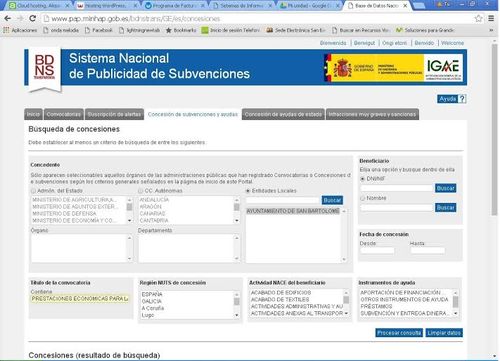Switch to the Convocatorias tab
This screenshot has height=361, width=500.
click(64, 114)
